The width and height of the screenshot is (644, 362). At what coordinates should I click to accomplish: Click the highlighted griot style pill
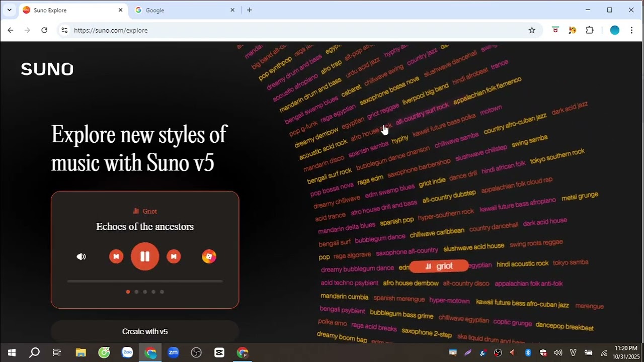[x=439, y=266]
